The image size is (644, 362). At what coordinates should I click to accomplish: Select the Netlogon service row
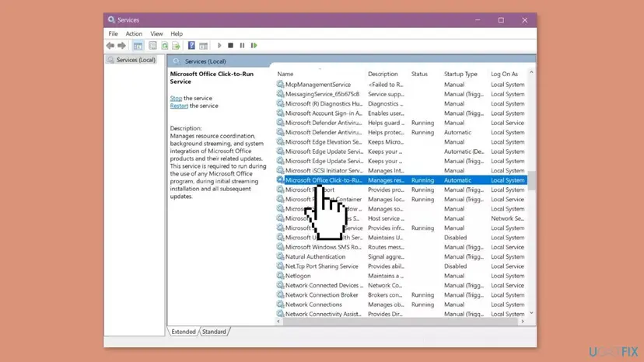coord(401,276)
